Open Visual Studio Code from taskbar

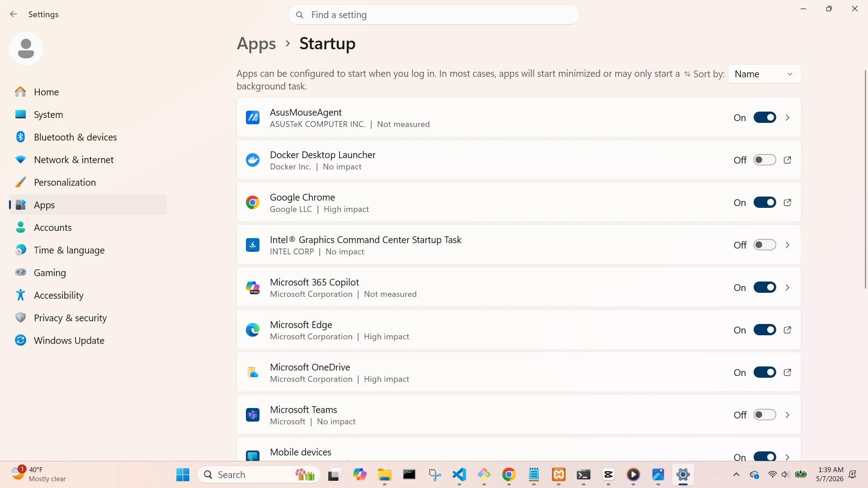(x=459, y=474)
